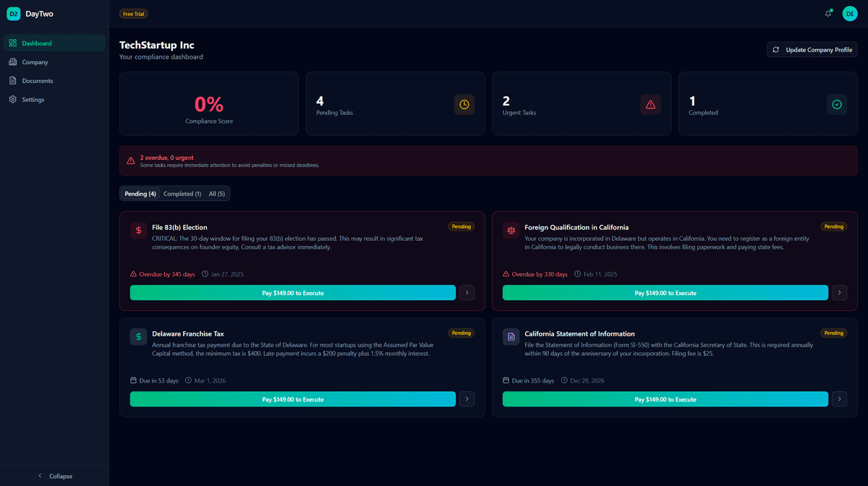Expand the Delaware Franchise Tax chevron
This screenshot has height=486, width=868.
tap(467, 398)
